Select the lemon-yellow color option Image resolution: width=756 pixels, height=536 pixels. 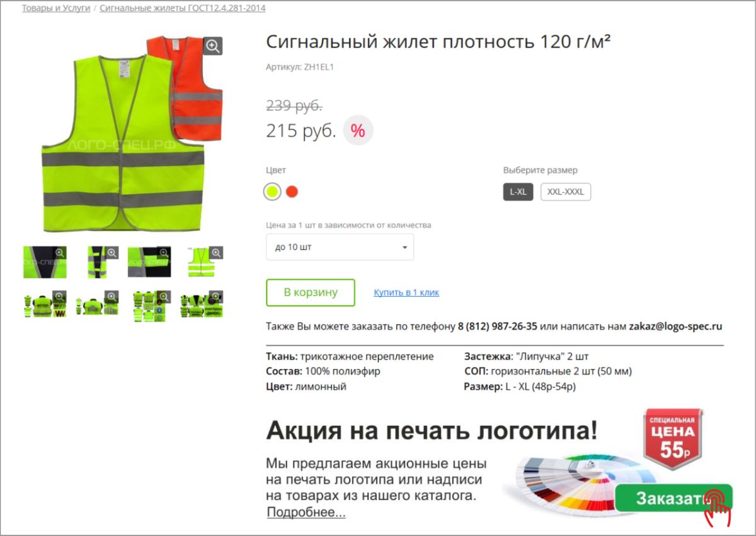click(272, 191)
